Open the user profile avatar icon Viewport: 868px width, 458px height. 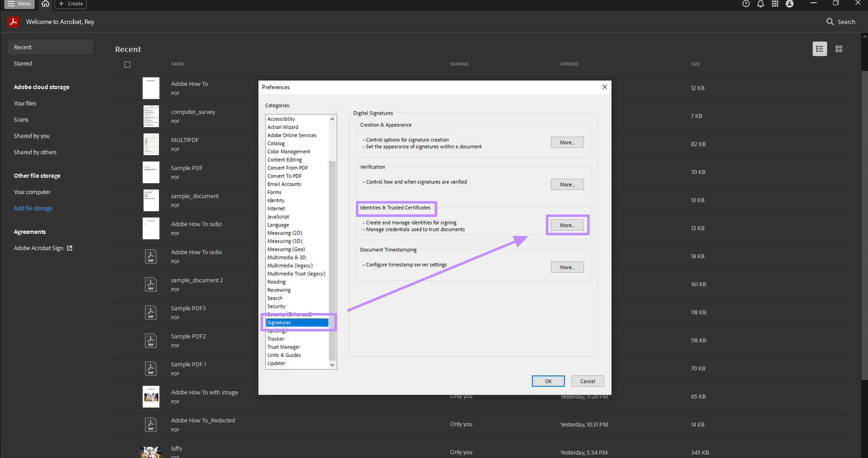[x=789, y=4]
